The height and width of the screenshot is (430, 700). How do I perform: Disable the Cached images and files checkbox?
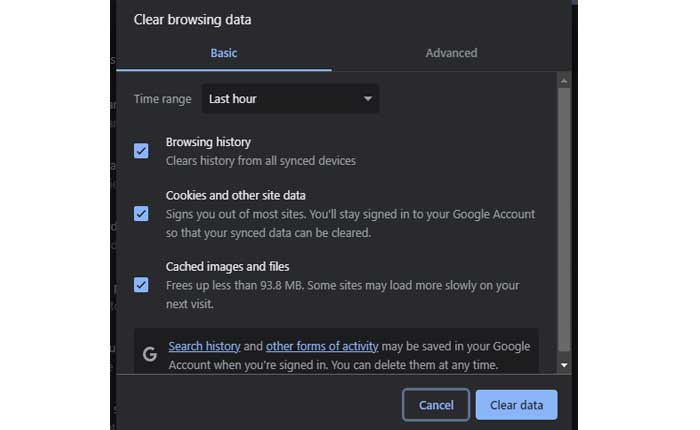tap(141, 285)
